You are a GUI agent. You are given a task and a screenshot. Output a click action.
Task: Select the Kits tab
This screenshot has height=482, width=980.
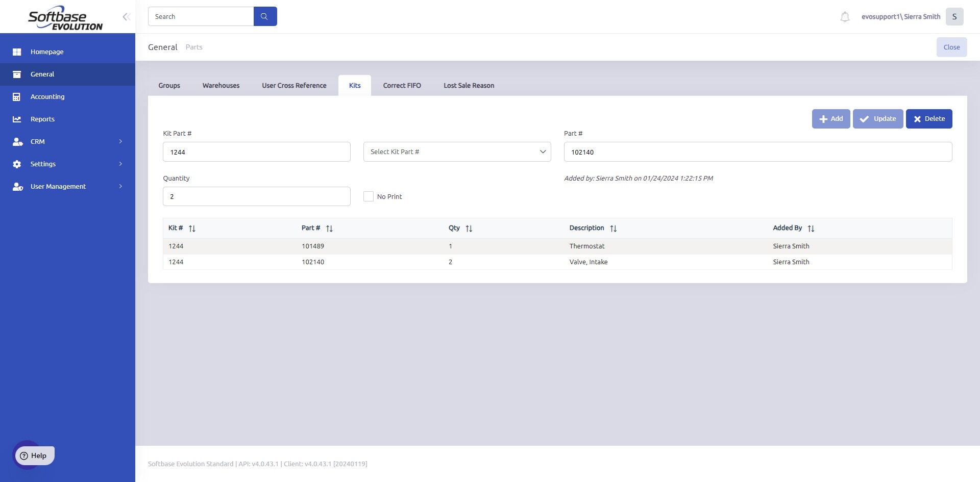pyautogui.click(x=355, y=86)
